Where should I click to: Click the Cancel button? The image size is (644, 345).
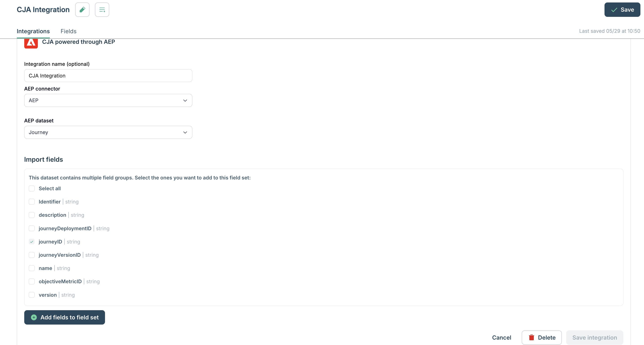[502, 338]
